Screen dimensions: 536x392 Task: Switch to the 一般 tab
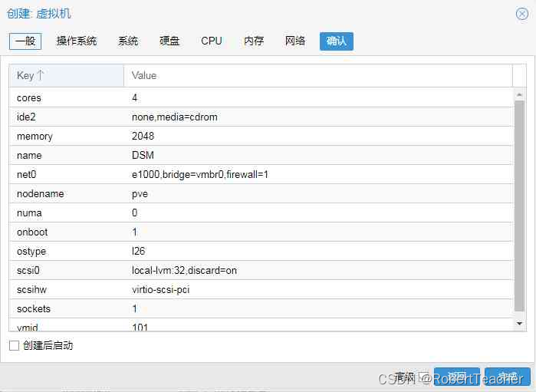tap(25, 41)
